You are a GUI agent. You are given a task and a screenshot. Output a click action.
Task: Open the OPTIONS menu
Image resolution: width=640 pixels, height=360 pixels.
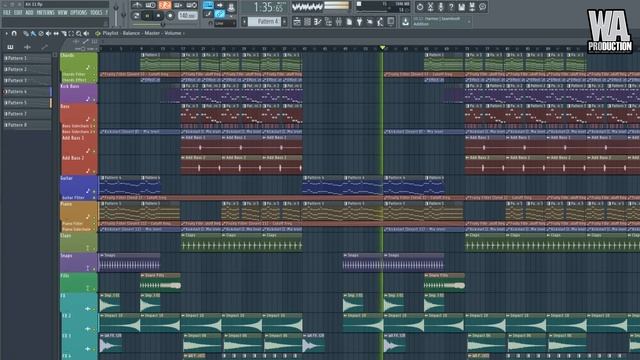click(x=78, y=13)
